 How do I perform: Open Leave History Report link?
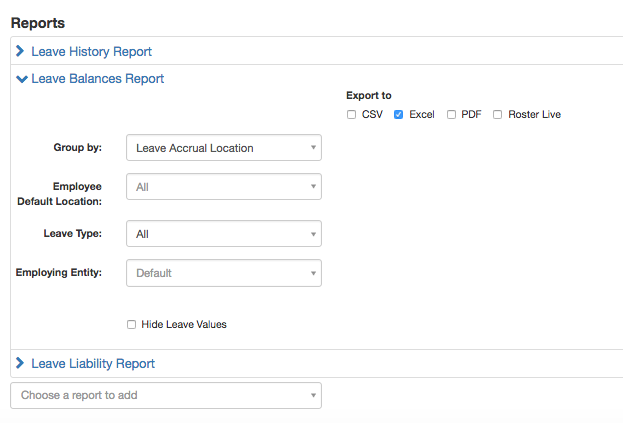pos(91,51)
